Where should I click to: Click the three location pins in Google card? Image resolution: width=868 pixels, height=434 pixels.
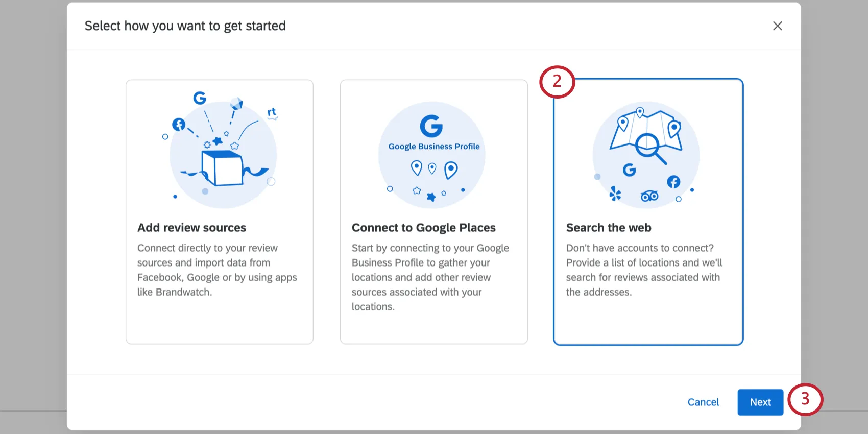tap(434, 168)
